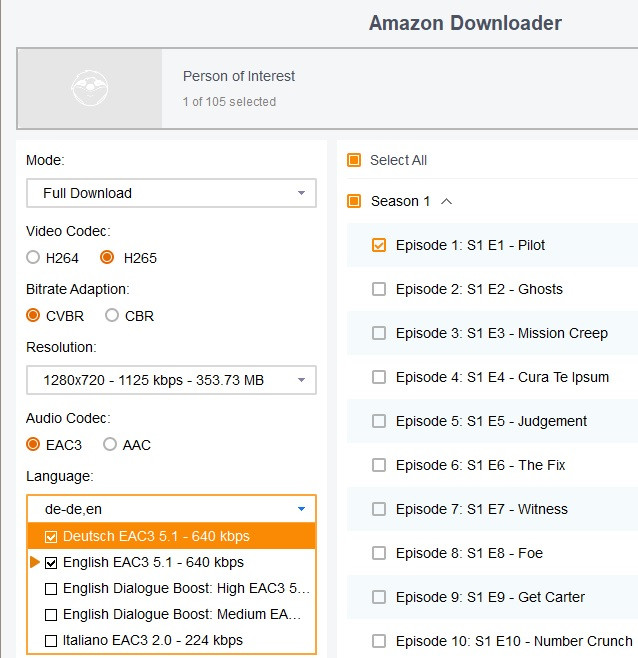Choose CVBR bitrate adaption

point(33,316)
